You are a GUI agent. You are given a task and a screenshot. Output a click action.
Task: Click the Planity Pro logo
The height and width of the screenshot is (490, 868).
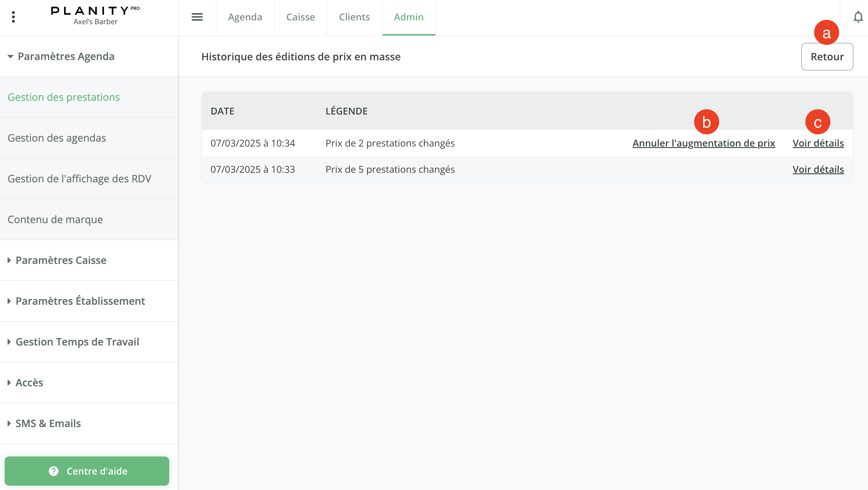(95, 11)
